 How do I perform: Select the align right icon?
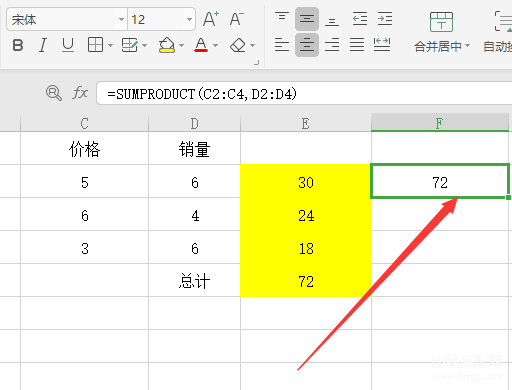pos(332,45)
